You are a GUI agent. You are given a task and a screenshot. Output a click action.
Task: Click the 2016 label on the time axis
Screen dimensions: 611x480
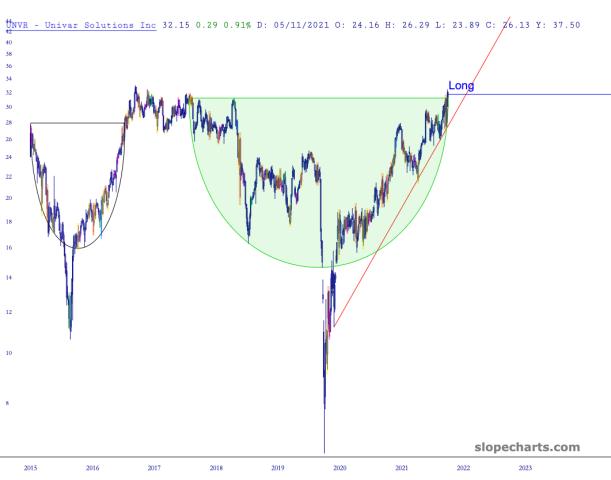pos(92,467)
